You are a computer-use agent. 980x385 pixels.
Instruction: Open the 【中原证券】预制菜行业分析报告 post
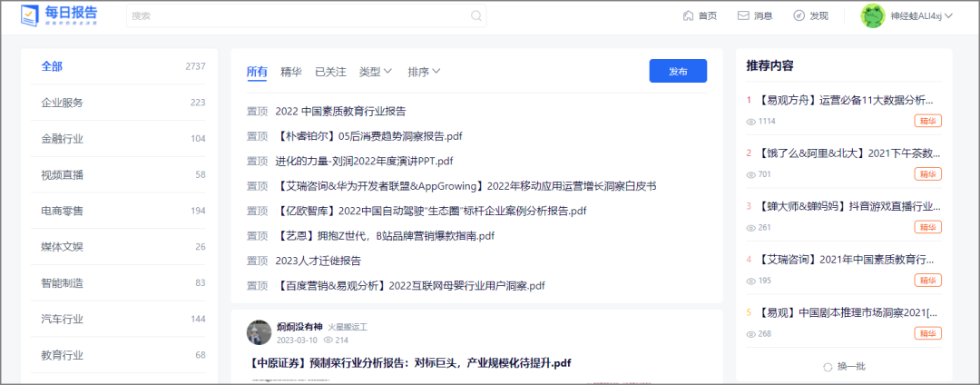pyautogui.click(x=409, y=363)
